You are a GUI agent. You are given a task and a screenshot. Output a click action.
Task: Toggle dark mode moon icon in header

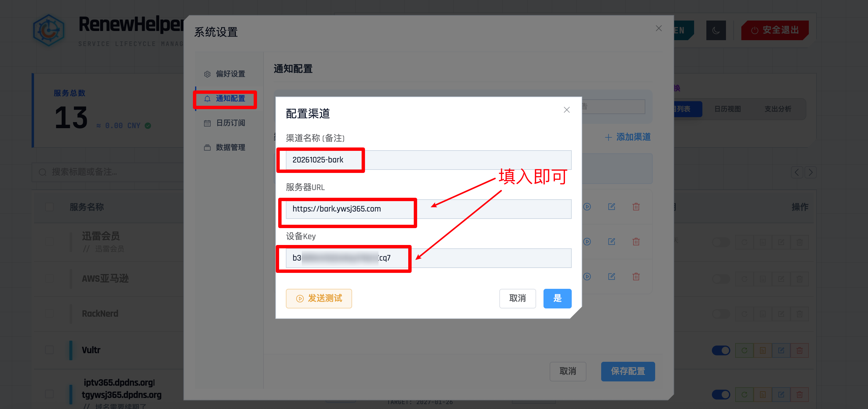(716, 30)
